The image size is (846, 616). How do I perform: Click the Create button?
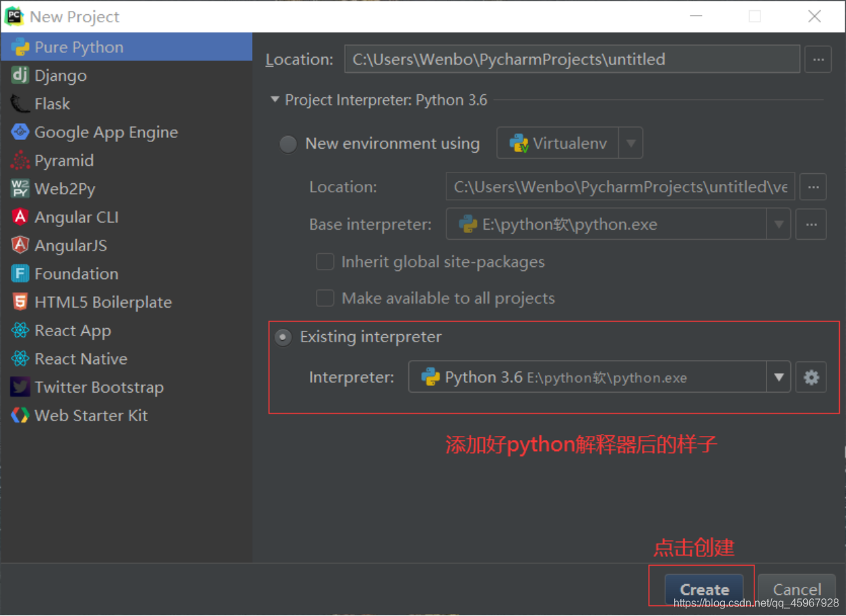point(704,590)
